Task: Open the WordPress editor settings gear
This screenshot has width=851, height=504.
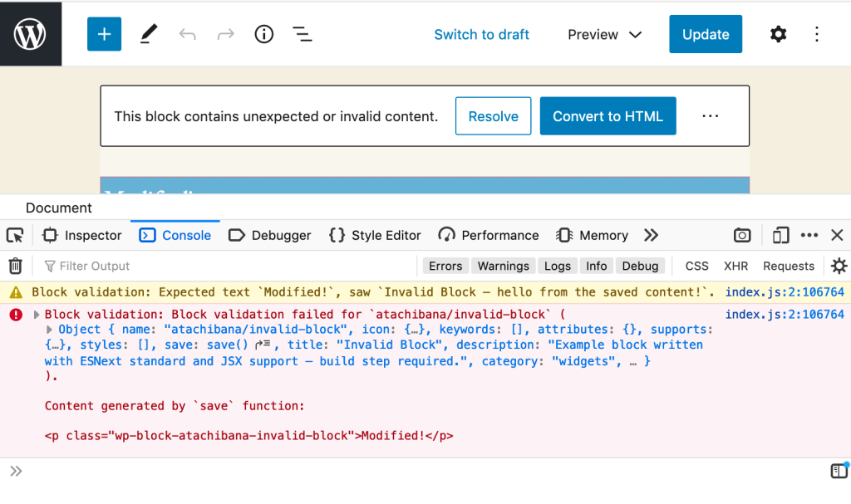Action: [x=778, y=34]
